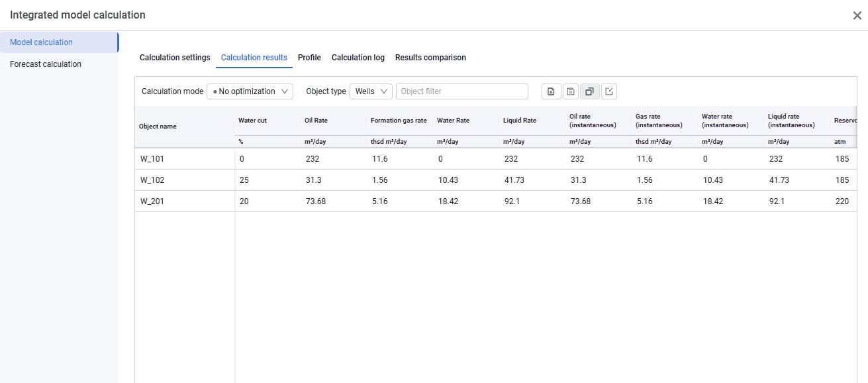Viewport: 868px width, 383px height.
Task: Go to the Calculation log tab
Action: pos(358,58)
